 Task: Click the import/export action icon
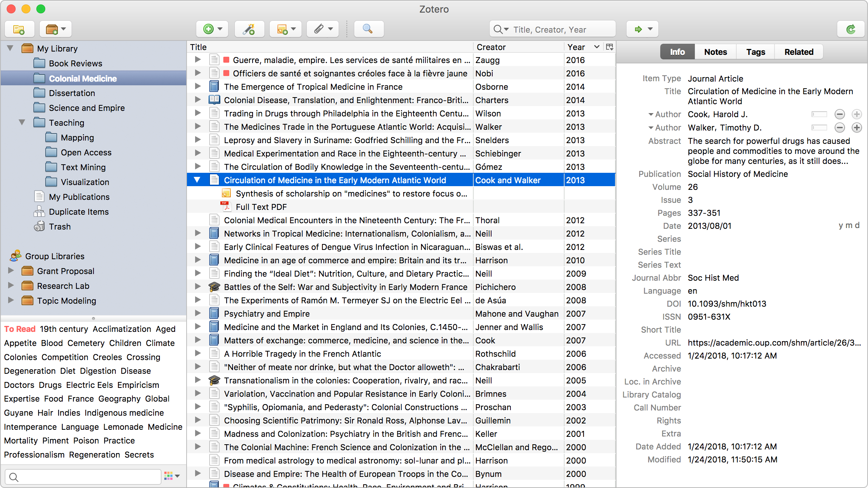click(x=642, y=29)
